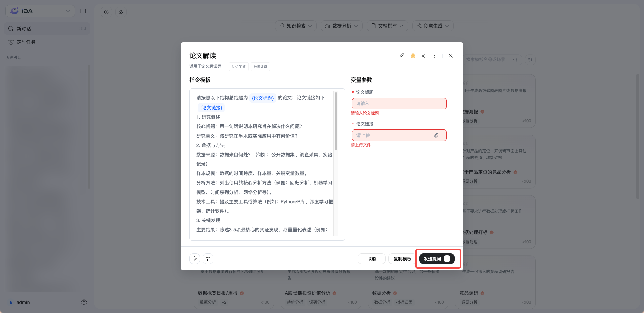Click the {论文标题} variable chip in template
The width and height of the screenshot is (644, 313).
point(263,98)
